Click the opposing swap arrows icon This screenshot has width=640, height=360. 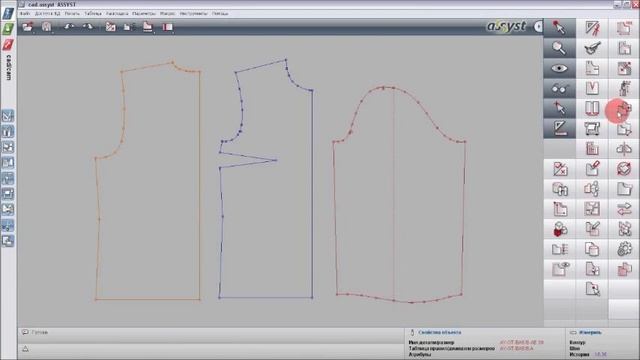[624, 209]
